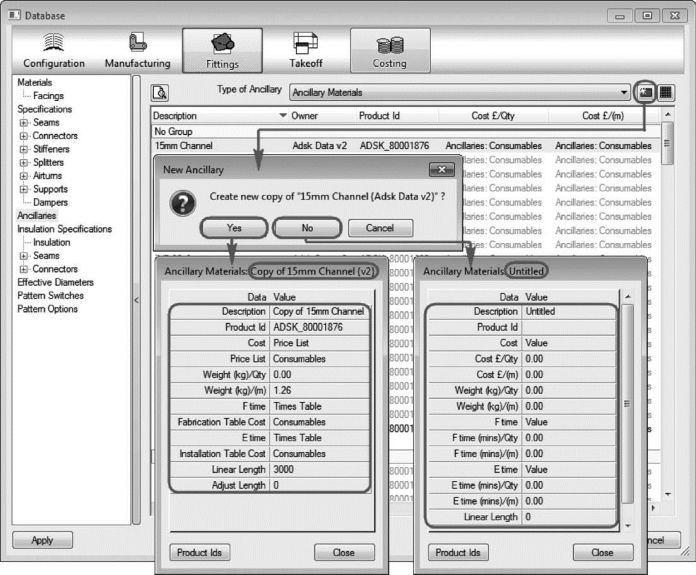Expand Seams under Insulation Specifications
Viewport: 696px width, 575px height.
pyautogui.click(x=24, y=256)
